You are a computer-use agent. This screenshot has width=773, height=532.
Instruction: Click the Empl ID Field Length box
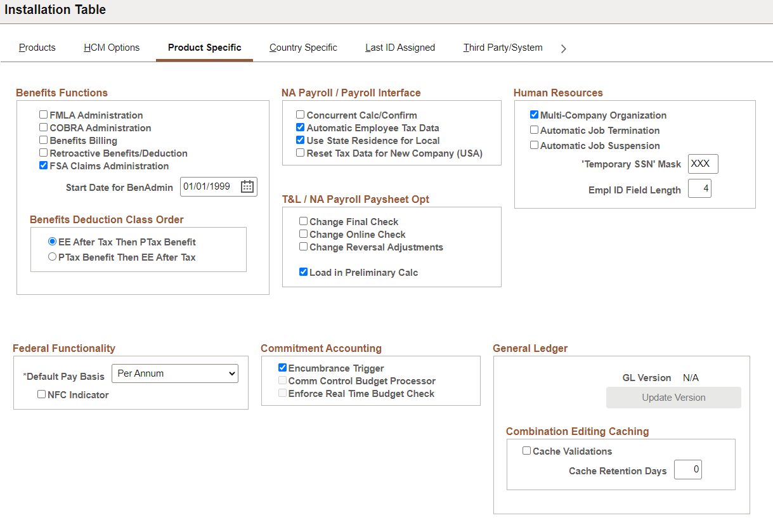point(699,188)
